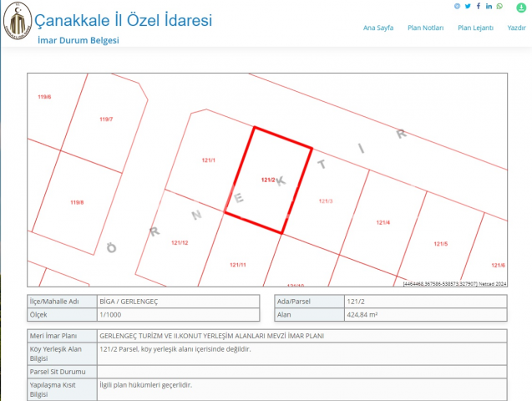The width and height of the screenshot is (532, 401).
Task: Share the page on Twitter
Action: click(468, 6)
